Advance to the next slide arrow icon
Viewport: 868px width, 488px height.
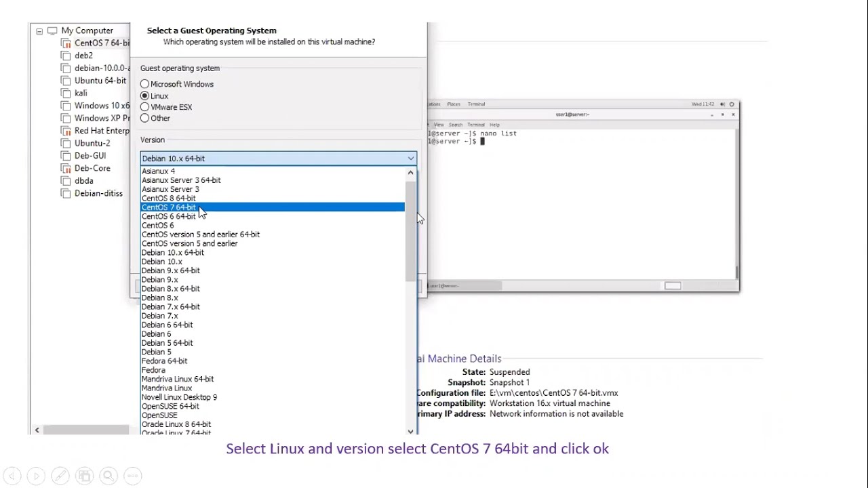click(37, 476)
